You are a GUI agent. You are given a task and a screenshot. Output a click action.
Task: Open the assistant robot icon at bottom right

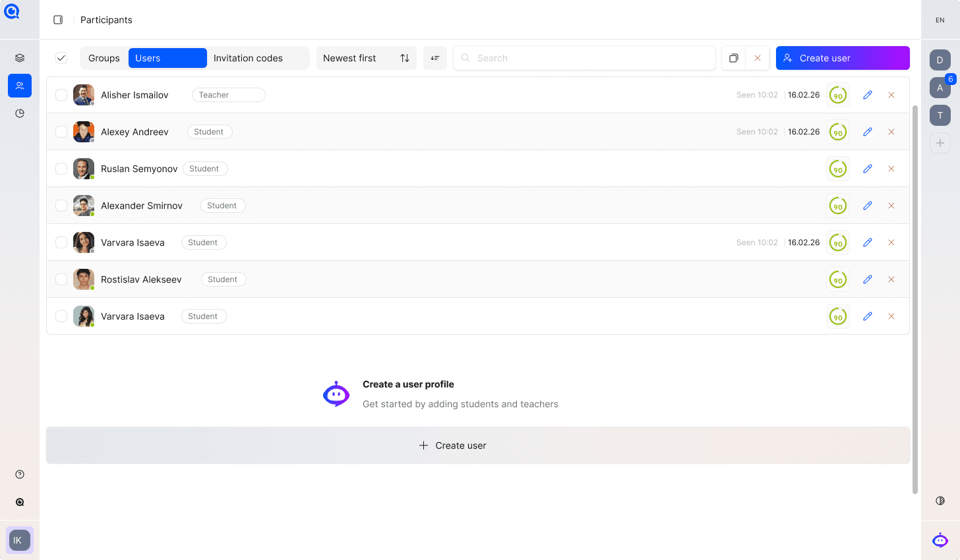pos(940,540)
